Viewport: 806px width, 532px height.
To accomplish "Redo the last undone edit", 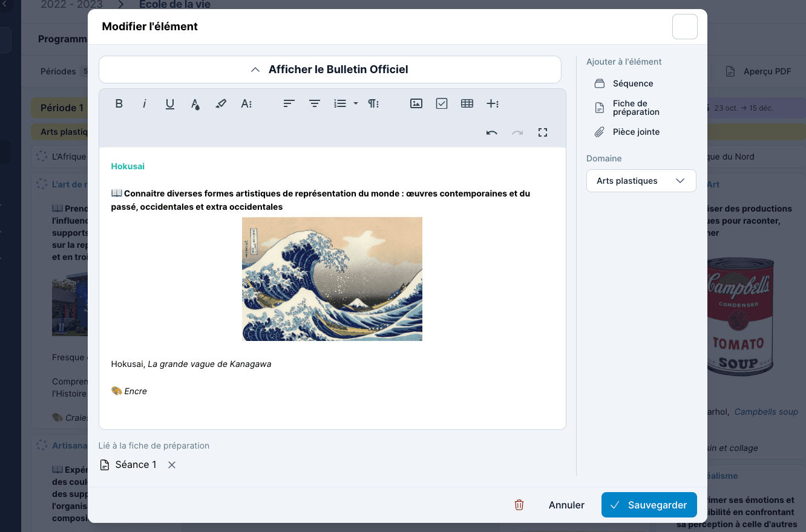I will [517, 132].
